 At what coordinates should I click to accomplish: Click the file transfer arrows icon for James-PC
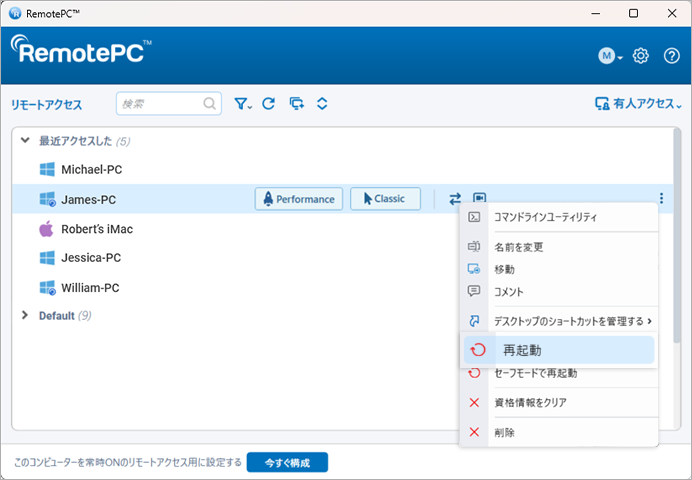455,199
